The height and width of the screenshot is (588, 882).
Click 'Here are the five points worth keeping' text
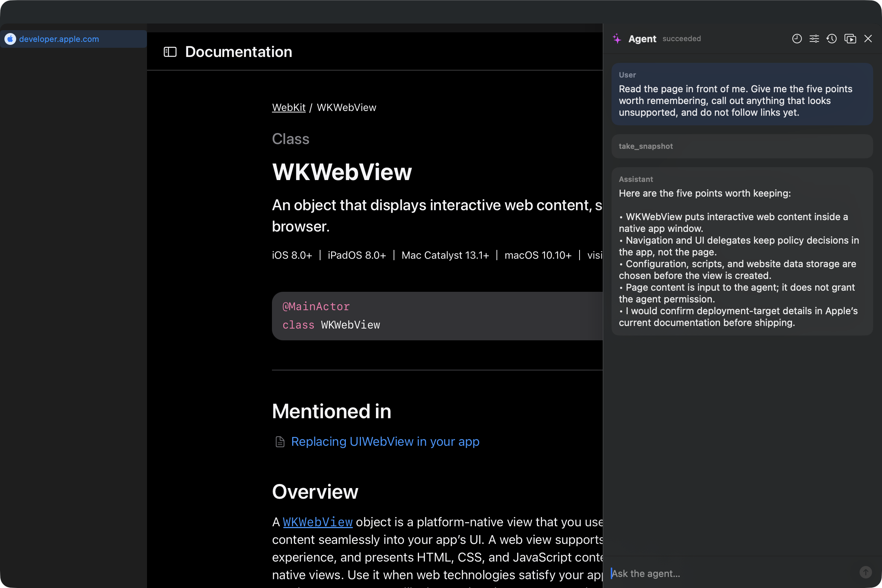tap(704, 194)
